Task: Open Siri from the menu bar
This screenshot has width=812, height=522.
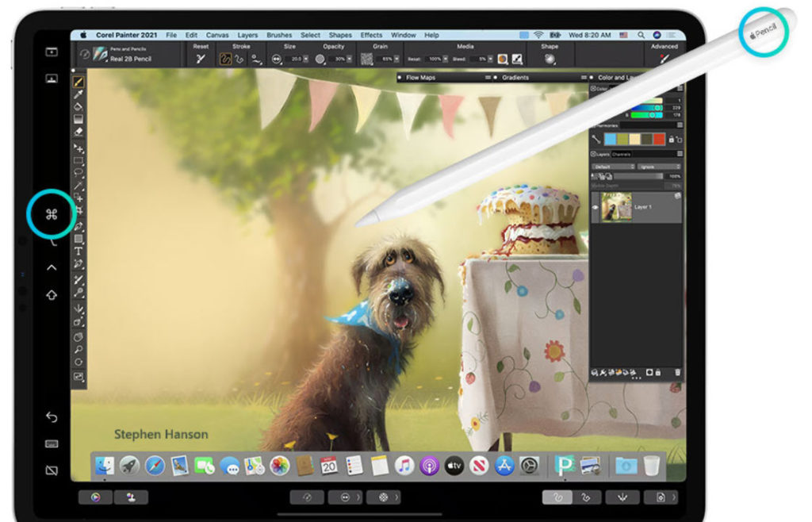Action: (x=657, y=35)
